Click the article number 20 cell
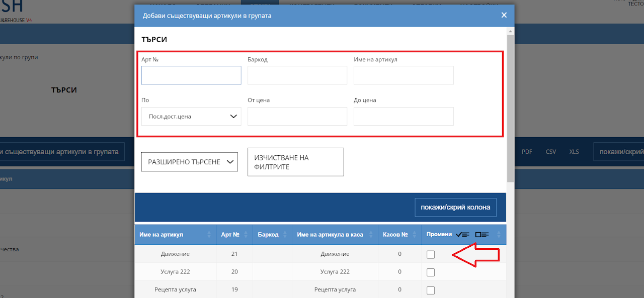Viewport: 644px width, 298px height. tap(234, 272)
